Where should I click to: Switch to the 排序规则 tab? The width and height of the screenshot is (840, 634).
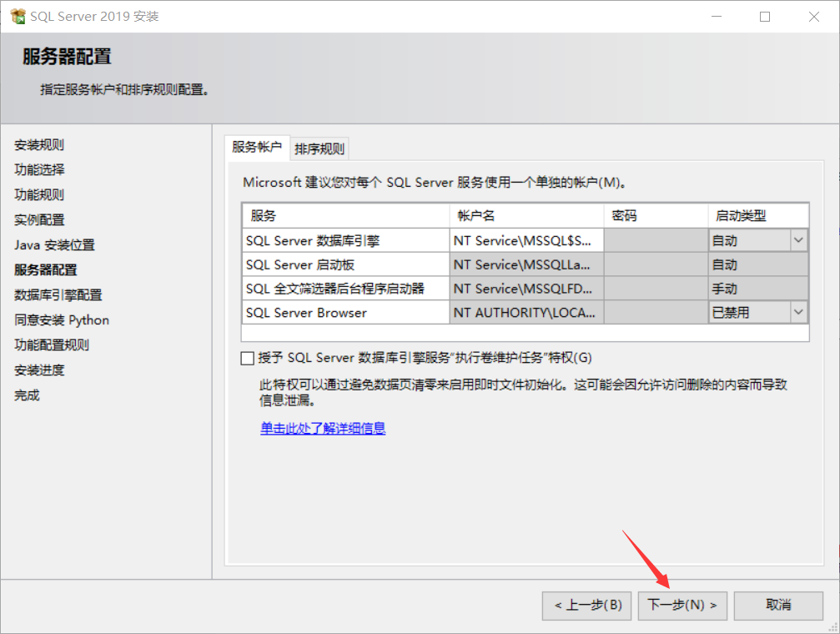(319, 147)
